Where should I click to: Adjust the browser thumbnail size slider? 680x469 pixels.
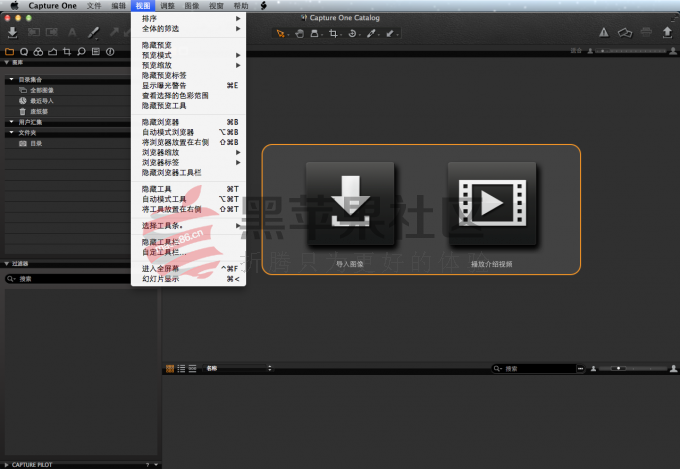click(x=633, y=368)
